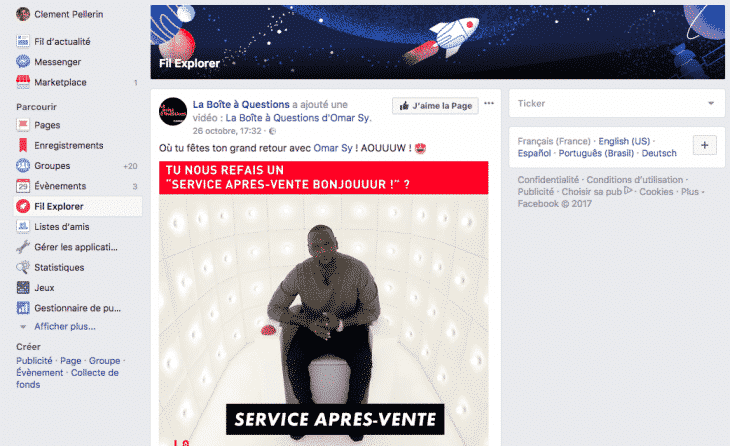Click J'aime la Page button

point(435,106)
